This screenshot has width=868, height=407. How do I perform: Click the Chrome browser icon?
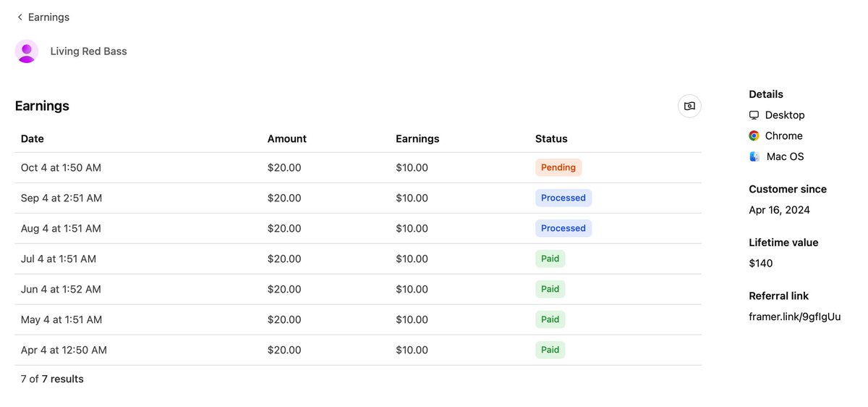(754, 136)
